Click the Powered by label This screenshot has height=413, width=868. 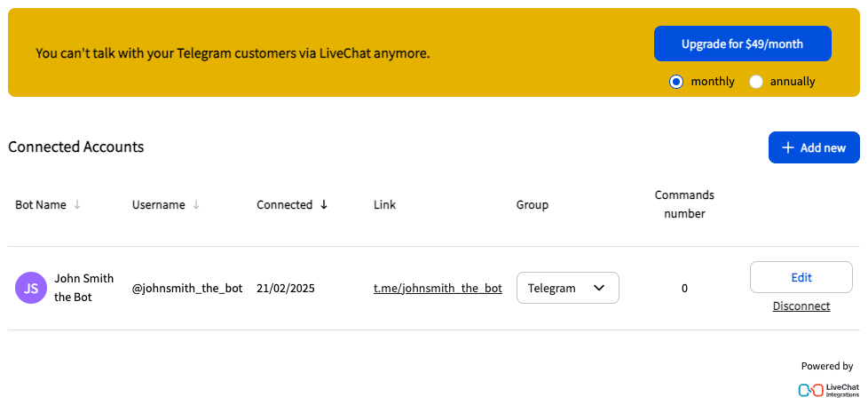(x=827, y=366)
